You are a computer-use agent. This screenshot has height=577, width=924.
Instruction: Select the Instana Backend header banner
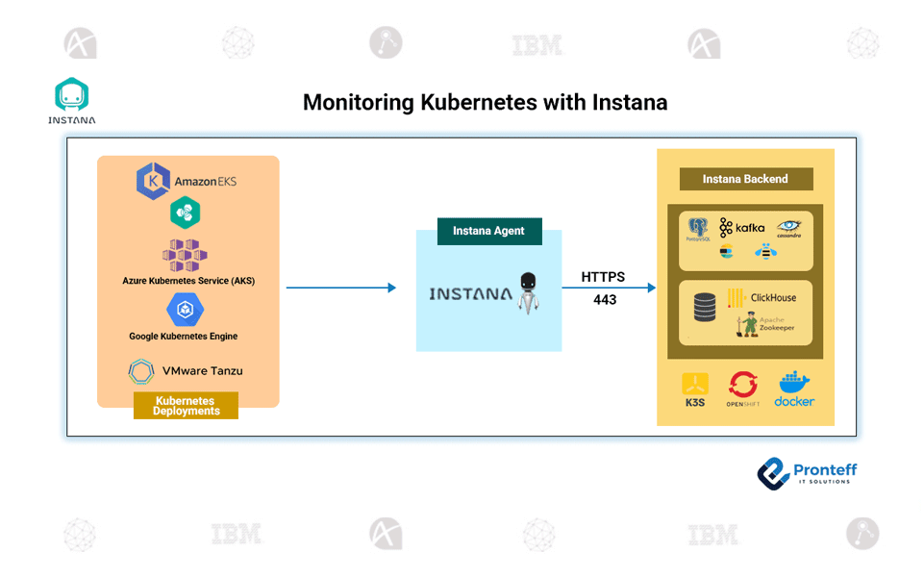pyautogui.click(x=745, y=179)
